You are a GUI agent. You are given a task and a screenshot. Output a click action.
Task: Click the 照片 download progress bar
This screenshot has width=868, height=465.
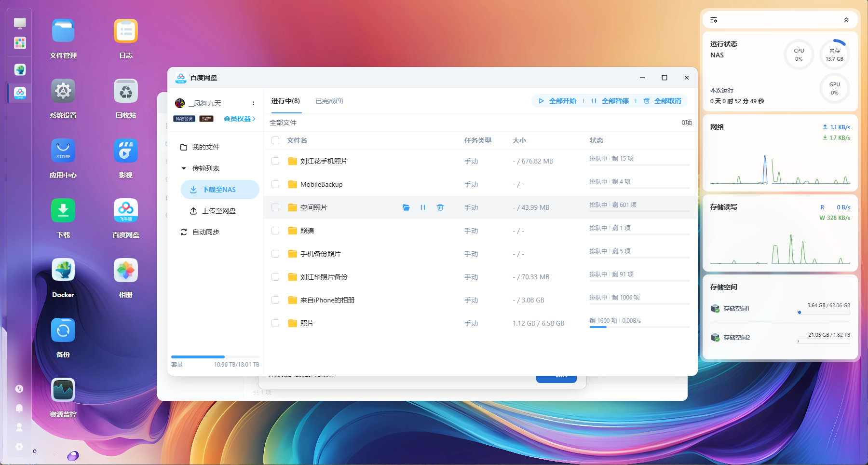[639, 327]
